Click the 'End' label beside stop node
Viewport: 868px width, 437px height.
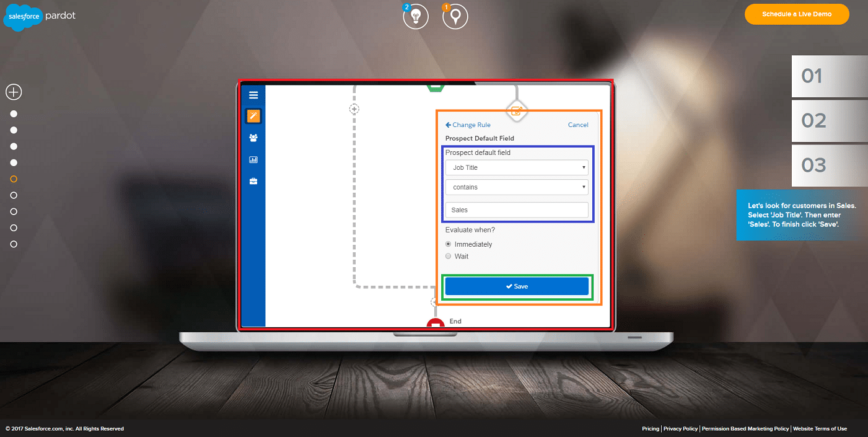click(x=455, y=321)
